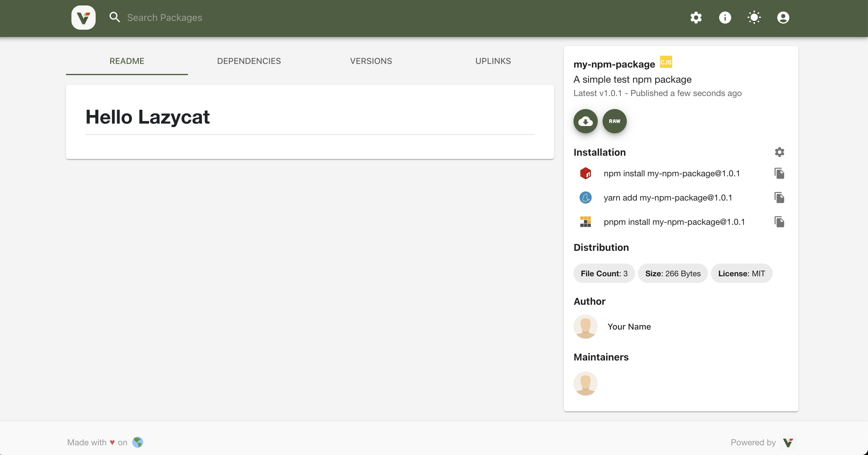Click the maintainer avatar under Maintainers
Image resolution: width=868 pixels, height=455 pixels.
(x=585, y=384)
